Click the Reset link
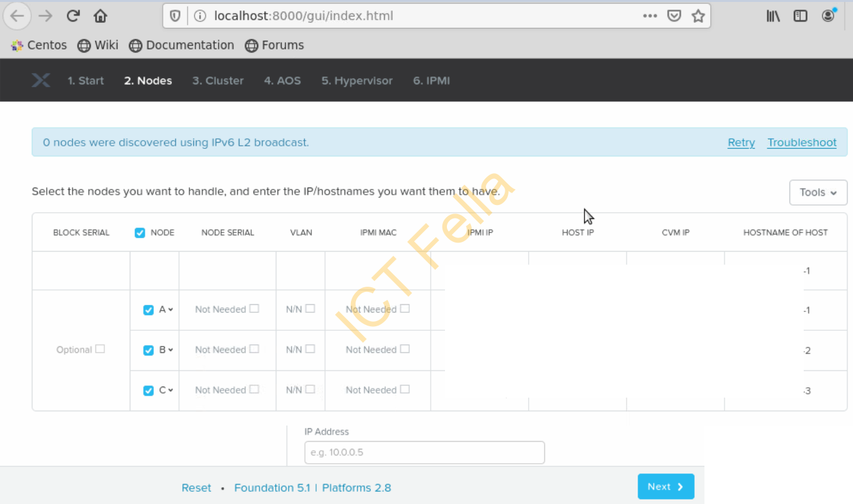 click(x=197, y=488)
